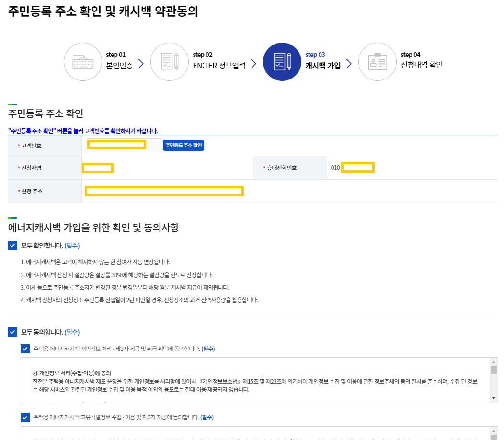Click the 필수 link beside 모두 동의합니다
Image resolution: width=504 pixels, height=440 pixels.
[72, 332]
